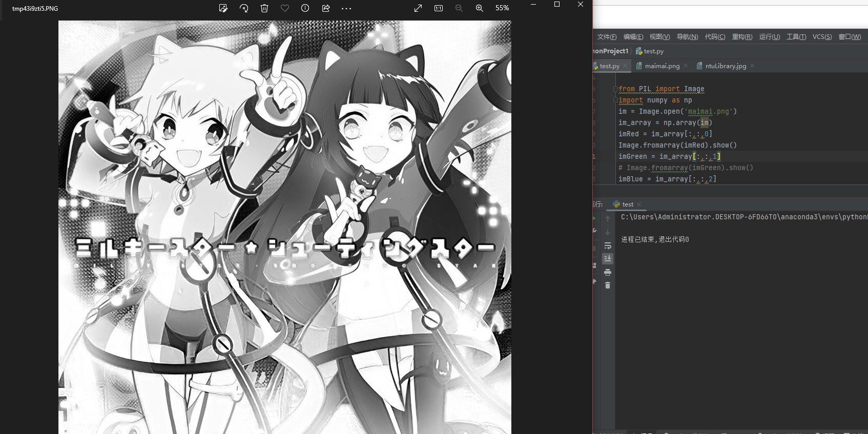Click the commented 'Image.fromarray(imGreen).show()' line
Image resolution: width=868 pixels, height=434 pixels.
click(686, 168)
